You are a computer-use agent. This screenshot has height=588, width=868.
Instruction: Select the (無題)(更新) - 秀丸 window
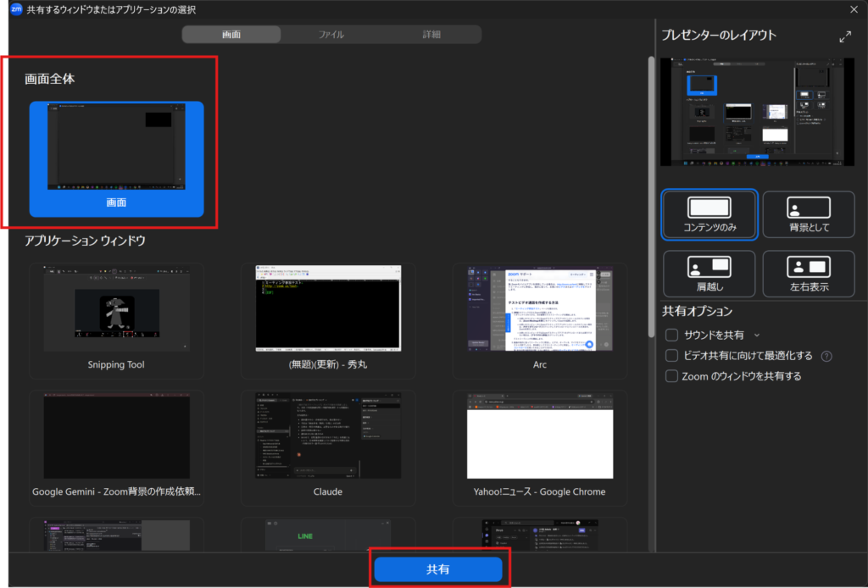coord(328,321)
